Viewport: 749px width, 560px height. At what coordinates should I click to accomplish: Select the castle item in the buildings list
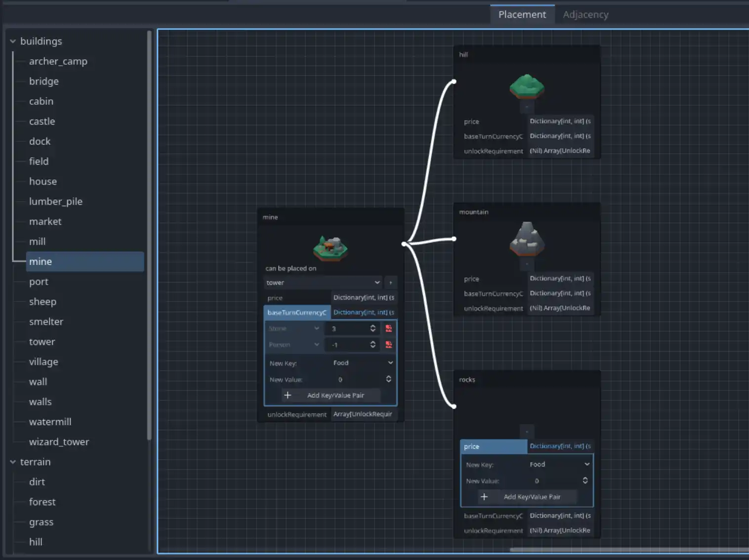point(42,121)
